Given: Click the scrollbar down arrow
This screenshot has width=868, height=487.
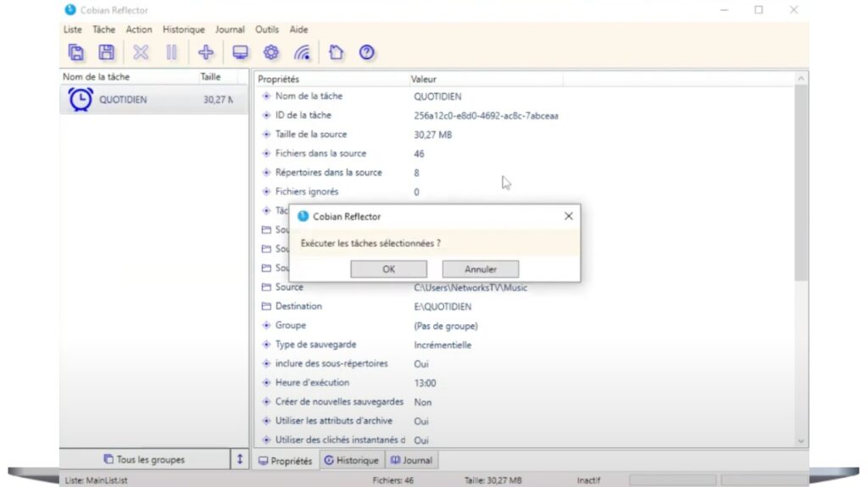Looking at the screenshot, I should (801, 441).
